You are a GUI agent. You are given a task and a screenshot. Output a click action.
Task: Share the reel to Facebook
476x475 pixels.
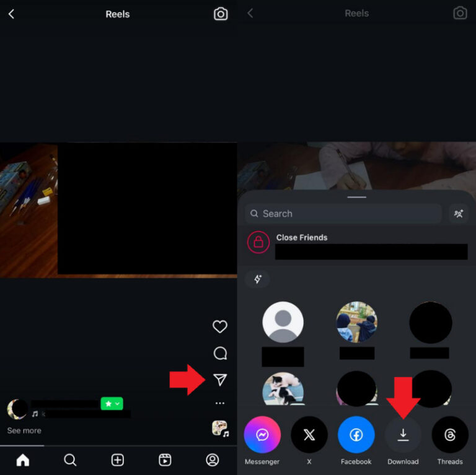356,435
